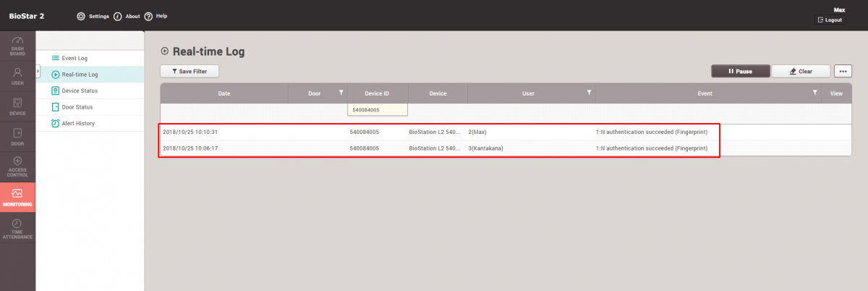Open Access Control sidebar icon

point(17,166)
